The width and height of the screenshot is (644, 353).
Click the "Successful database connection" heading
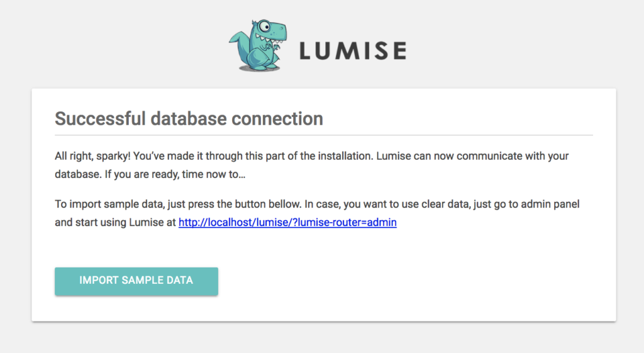click(x=189, y=118)
